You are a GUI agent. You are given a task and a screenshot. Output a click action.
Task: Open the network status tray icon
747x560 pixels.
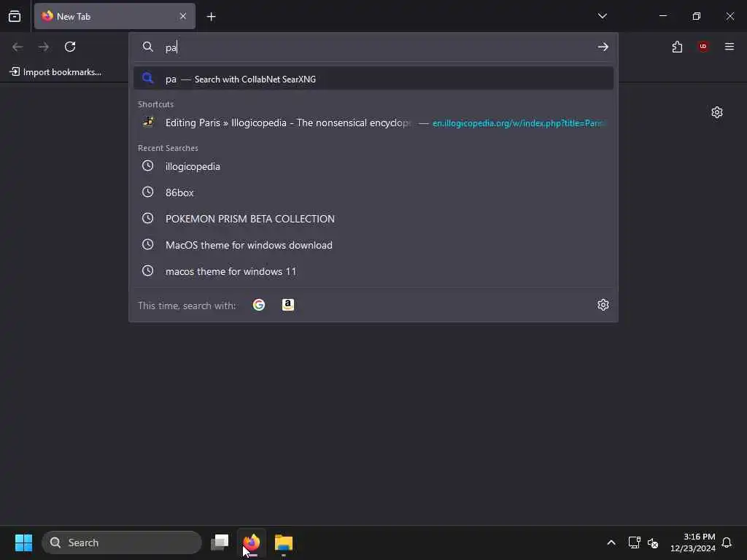coord(634,542)
